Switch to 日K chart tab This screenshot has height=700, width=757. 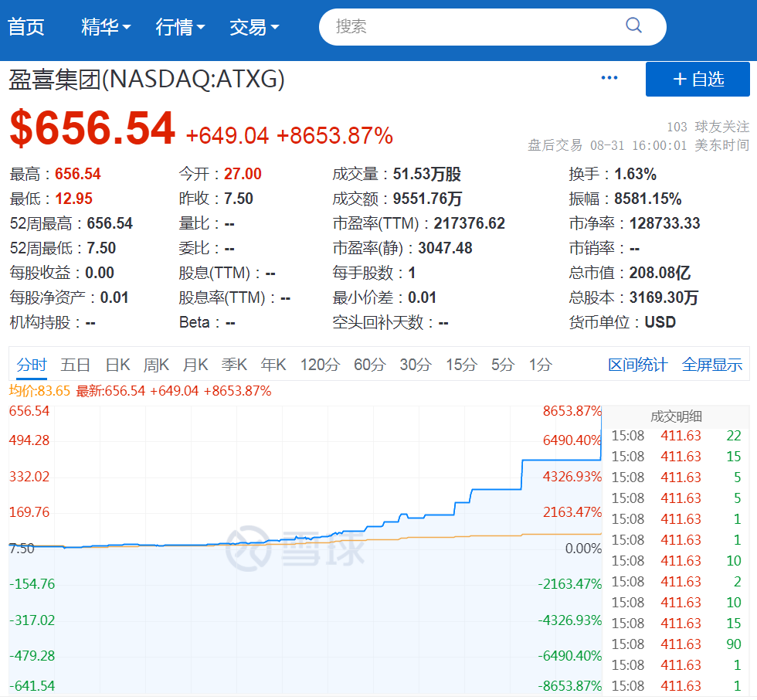117,365
